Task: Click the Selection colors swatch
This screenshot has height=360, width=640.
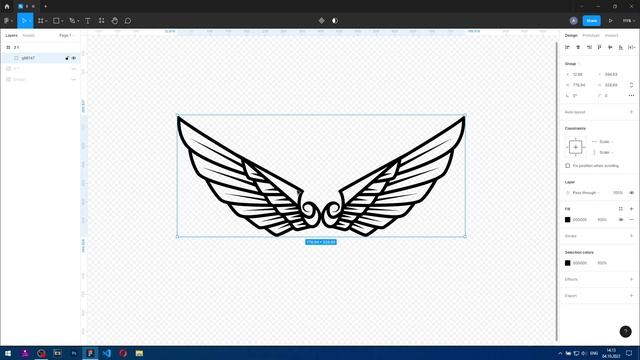Action: 567,263
